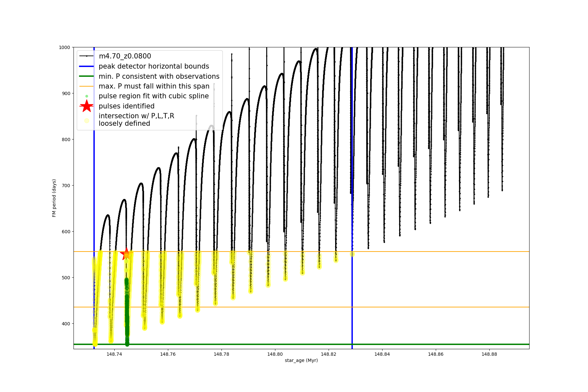Screen dimensions: 588x392
Task: Click the small green dot legend marker
Action: (87, 96)
